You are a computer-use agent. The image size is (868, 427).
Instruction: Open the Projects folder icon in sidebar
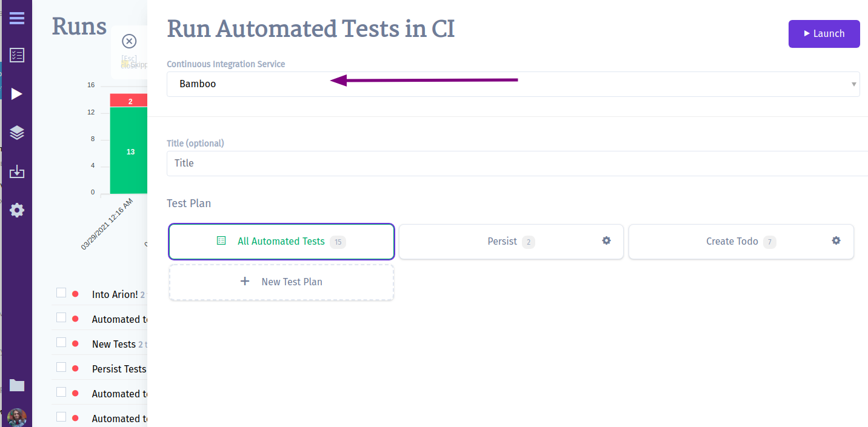[x=17, y=385]
